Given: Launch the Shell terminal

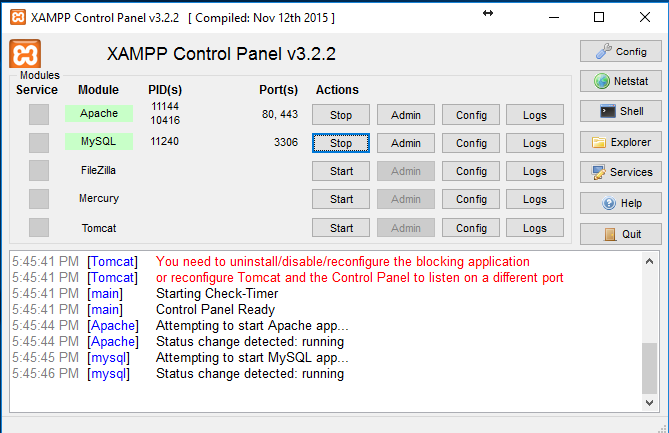Looking at the screenshot, I should click(x=620, y=111).
